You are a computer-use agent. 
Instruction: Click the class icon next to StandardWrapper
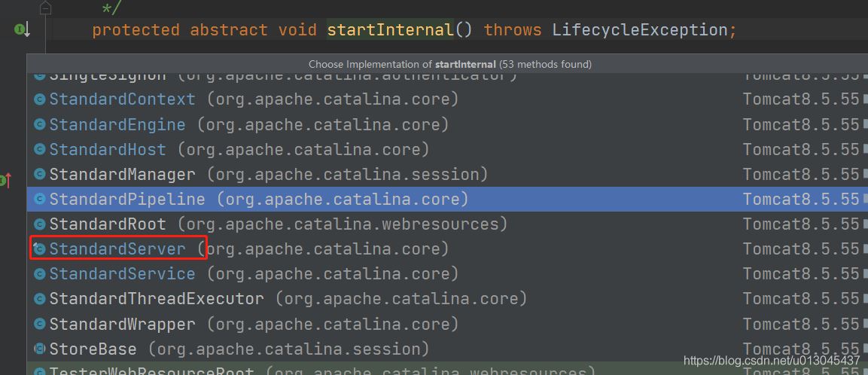click(x=40, y=324)
